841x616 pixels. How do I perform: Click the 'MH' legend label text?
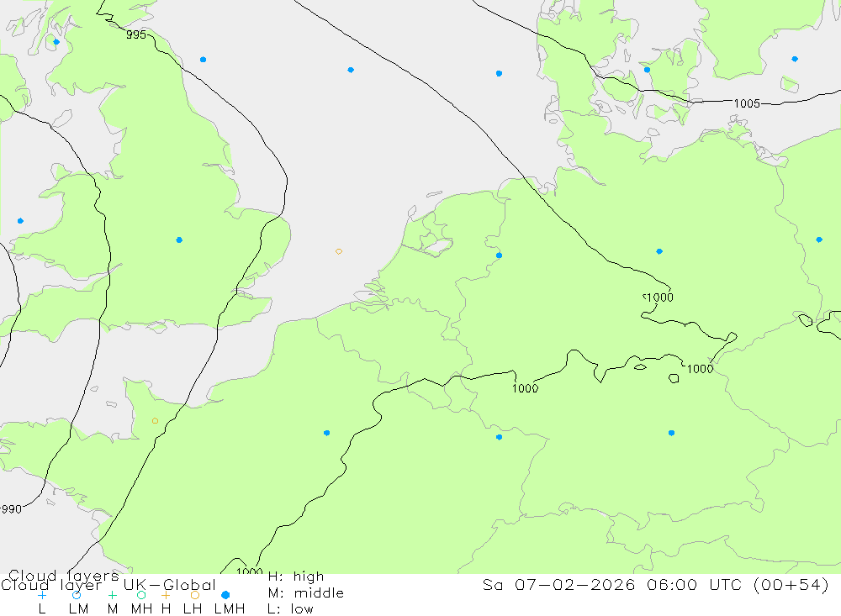click(141, 609)
